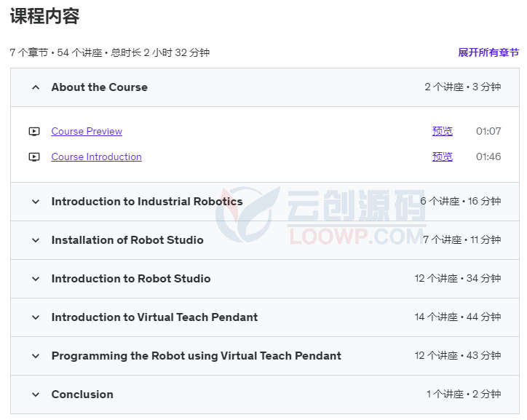The width and height of the screenshot is (527, 420).
Task: Expand Introduction to Industrial Robotics chevron
Action: (36, 202)
